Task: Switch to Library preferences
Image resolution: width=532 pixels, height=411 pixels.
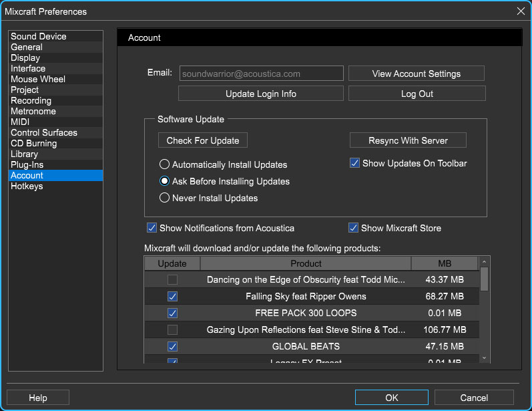Action: pyautogui.click(x=55, y=154)
